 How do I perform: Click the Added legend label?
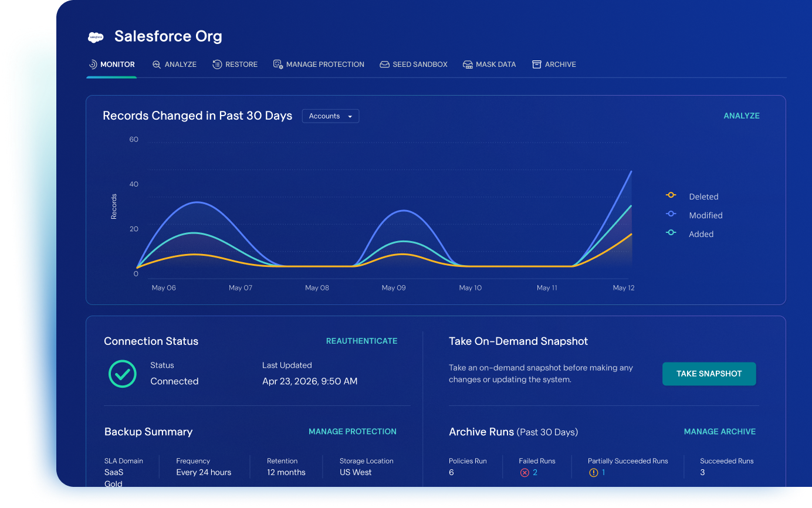[x=701, y=234]
